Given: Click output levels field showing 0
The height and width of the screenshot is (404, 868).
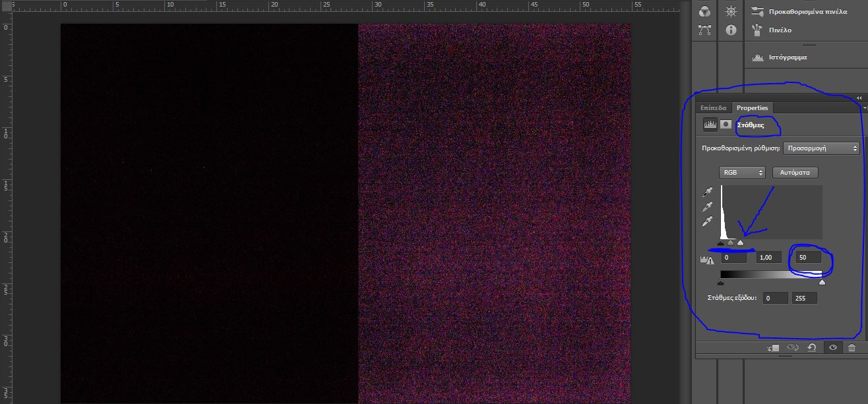Looking at the screenshot, I should [x=775, y=299].
